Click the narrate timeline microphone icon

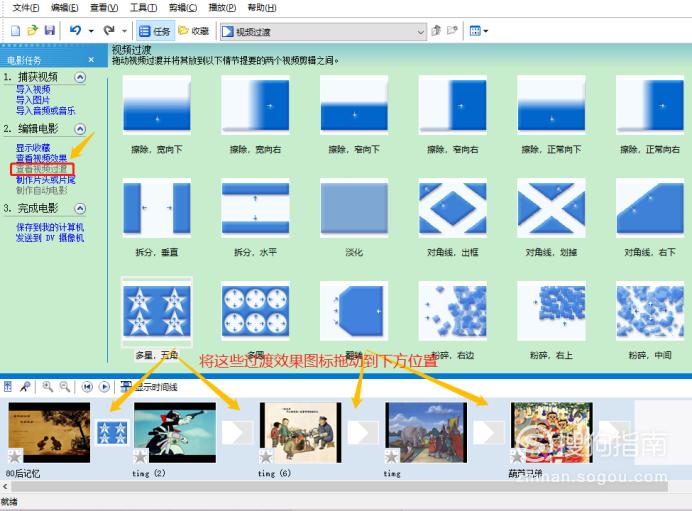coord(25,387)
